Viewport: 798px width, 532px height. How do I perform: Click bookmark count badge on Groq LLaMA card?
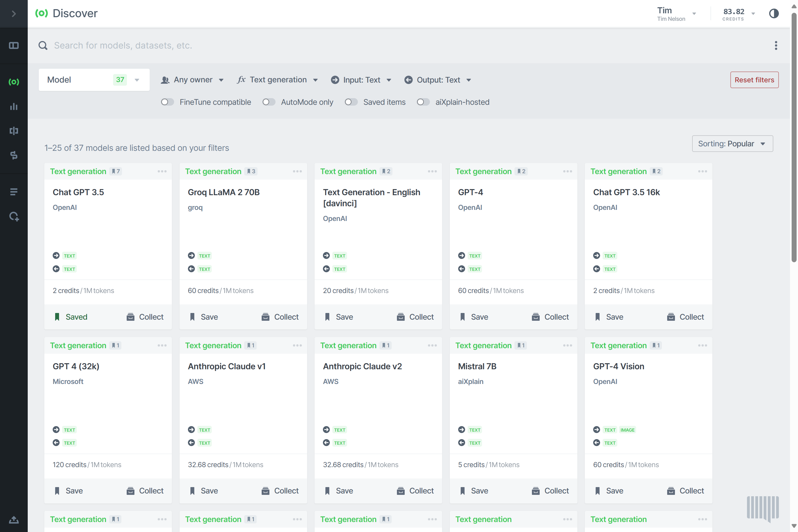[251, 171]
